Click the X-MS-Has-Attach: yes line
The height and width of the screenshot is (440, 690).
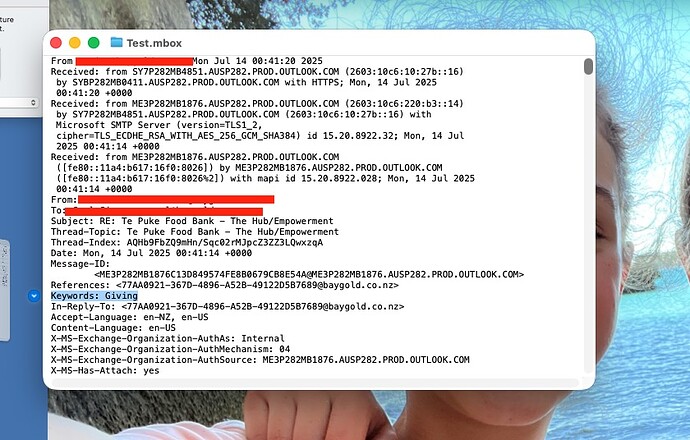coord(105,370)
